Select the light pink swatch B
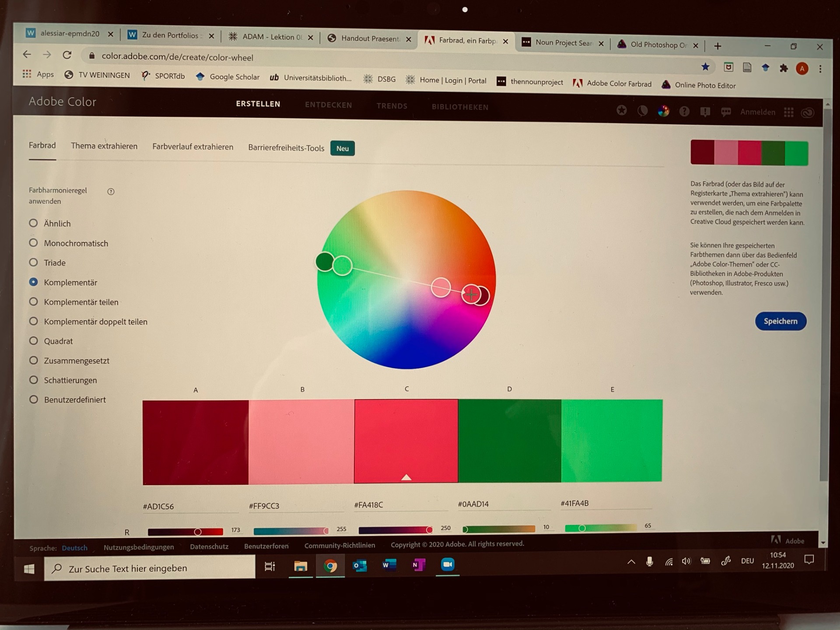Screen dimensions: 840x630 [x=301, y=441]
